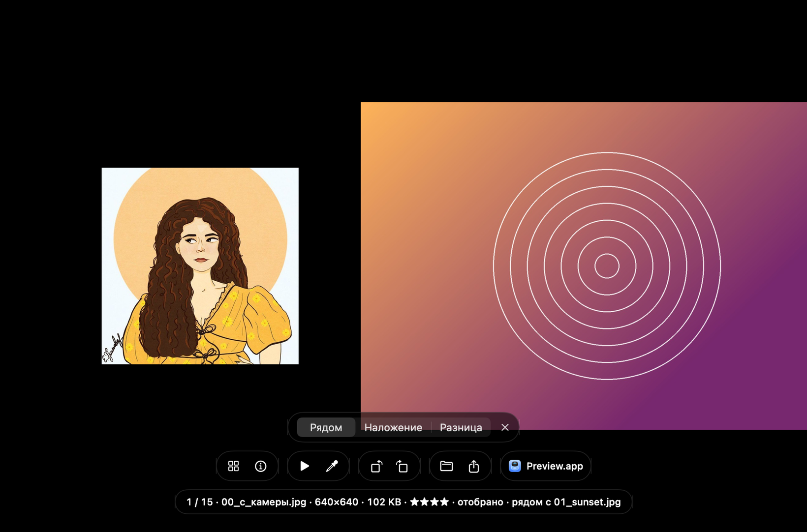Select the eyedropper color picker tool
The width and height of the screenshot is (807, 532).
[x=332, y=466]
